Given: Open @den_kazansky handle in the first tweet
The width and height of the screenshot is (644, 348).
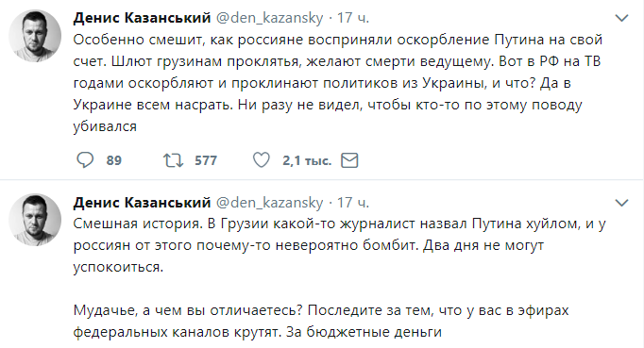Looking at the screenshot, I should coord(270,18).
